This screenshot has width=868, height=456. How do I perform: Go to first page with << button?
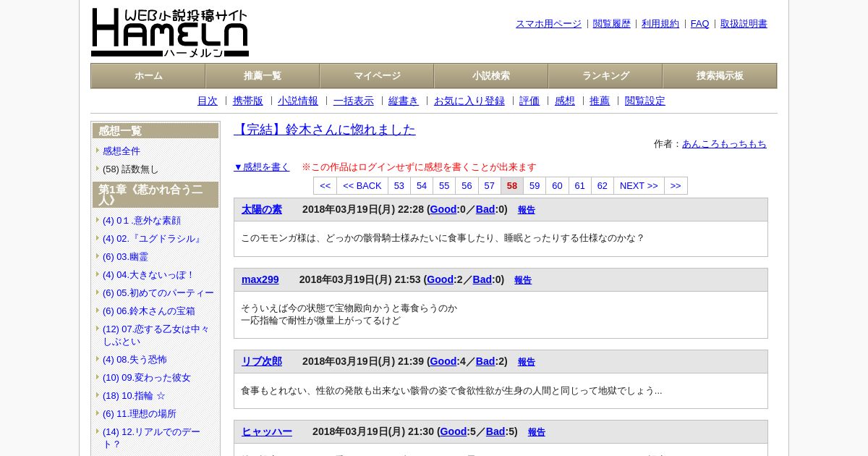pos(325,186)
